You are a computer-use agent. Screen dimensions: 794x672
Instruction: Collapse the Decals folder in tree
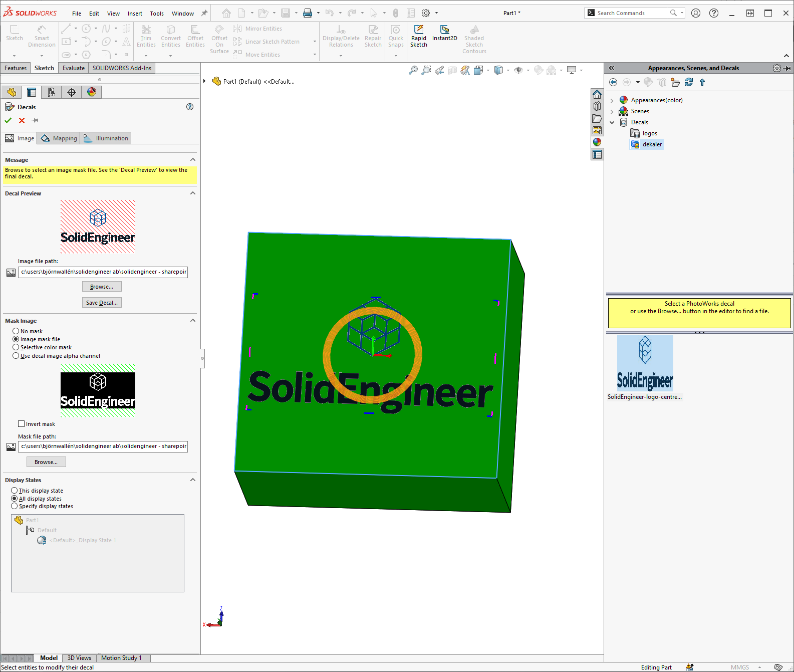tap(612, 122)
